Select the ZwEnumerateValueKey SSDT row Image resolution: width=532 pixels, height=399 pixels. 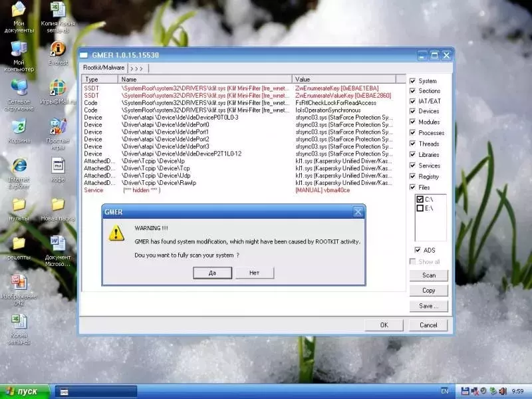[x=238, y=96]
